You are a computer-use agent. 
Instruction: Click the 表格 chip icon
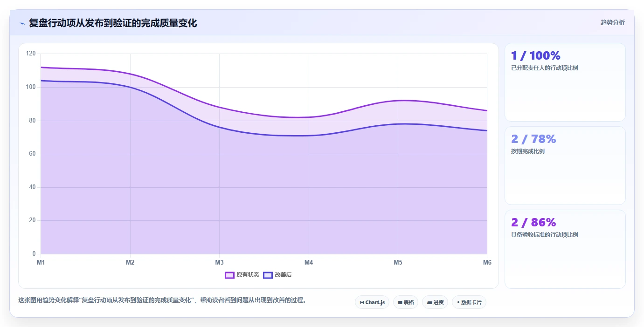[400, 303]
